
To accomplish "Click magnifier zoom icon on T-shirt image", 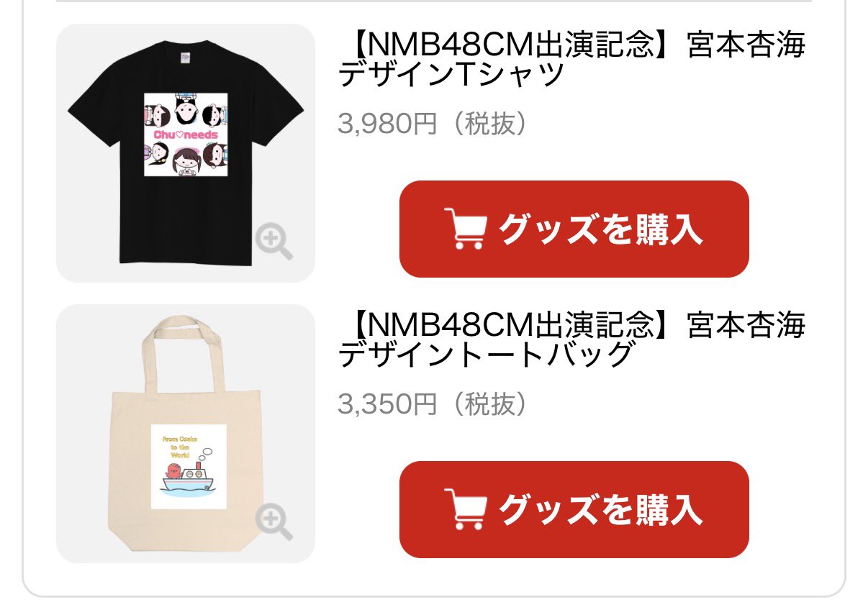I will click(x=274, y=242).
